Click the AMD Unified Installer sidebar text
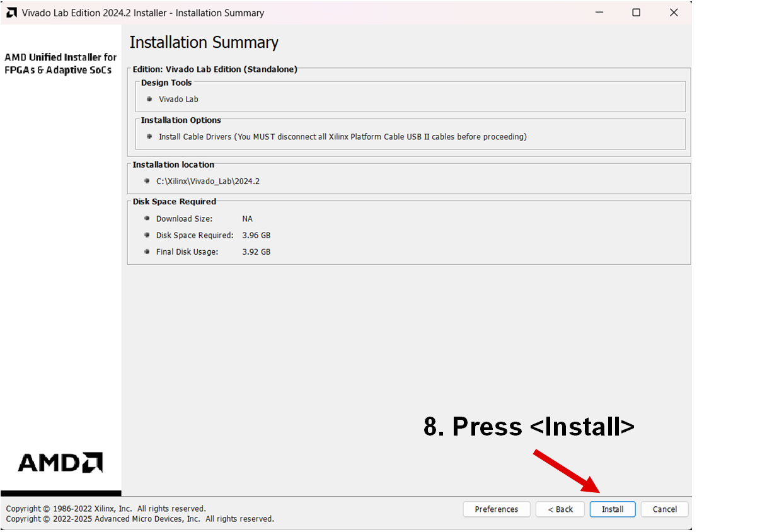This screenshot has width=772, height=532. point(60,64)
